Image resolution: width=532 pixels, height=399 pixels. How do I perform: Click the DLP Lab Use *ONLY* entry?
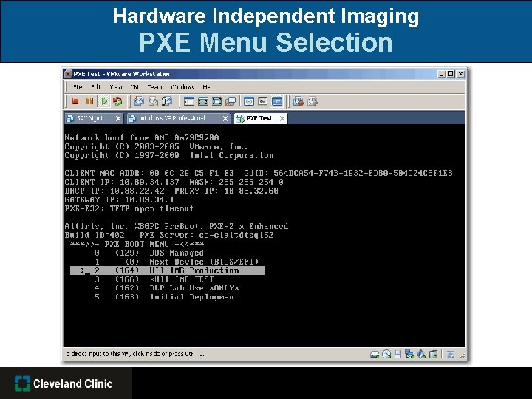(x=167, y=288)
